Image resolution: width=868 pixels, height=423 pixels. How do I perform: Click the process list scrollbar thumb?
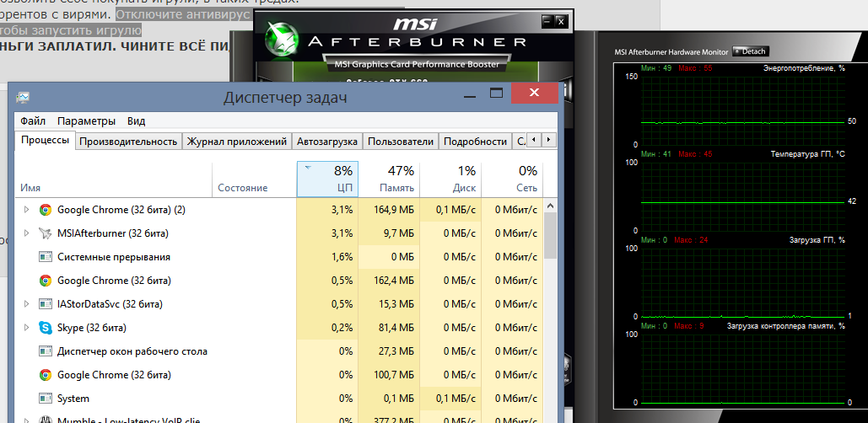tap(550, 236)
